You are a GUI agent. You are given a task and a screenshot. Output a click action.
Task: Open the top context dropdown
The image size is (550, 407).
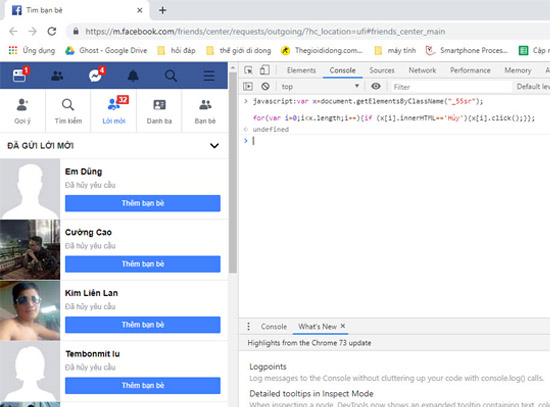320,86
